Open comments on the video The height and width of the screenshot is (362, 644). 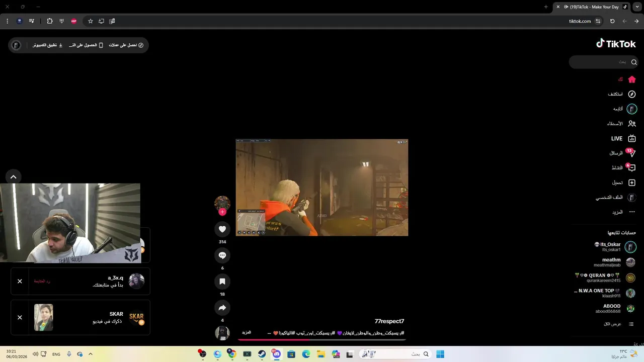tap(222, 255)
